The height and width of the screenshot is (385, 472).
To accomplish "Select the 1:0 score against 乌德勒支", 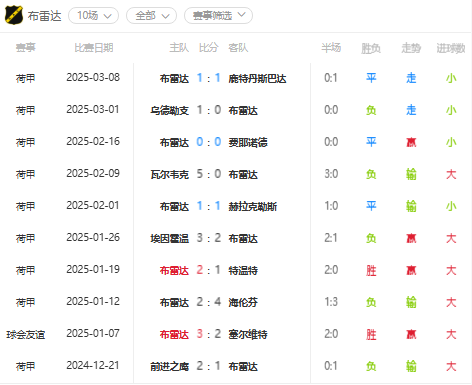I will pyautogui.click(x=209, y=110).
